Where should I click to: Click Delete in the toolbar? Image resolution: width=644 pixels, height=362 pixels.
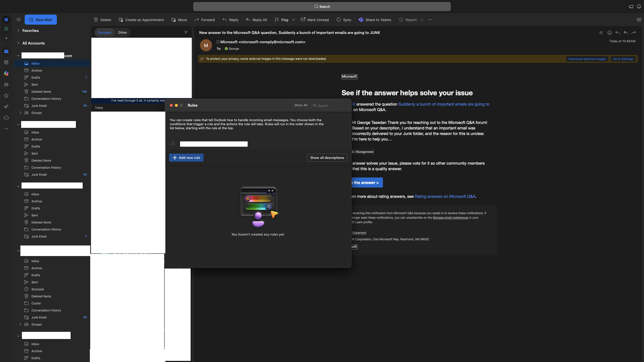pos(102,20)
